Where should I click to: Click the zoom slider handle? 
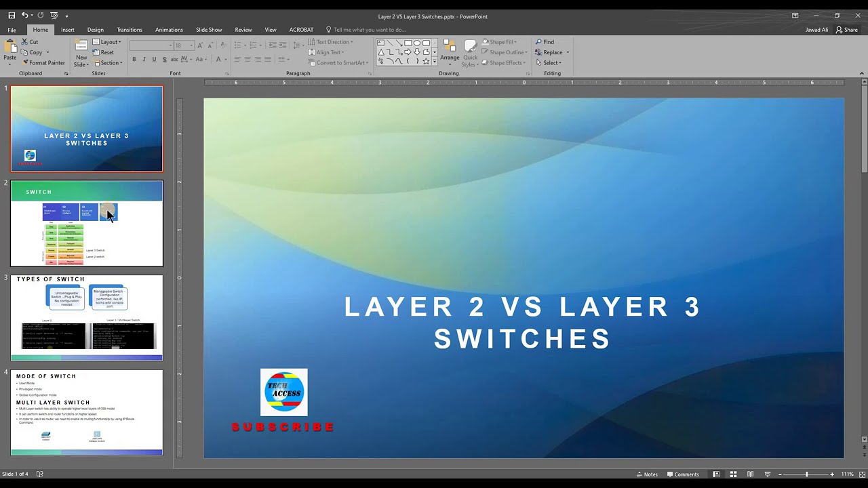806,474
